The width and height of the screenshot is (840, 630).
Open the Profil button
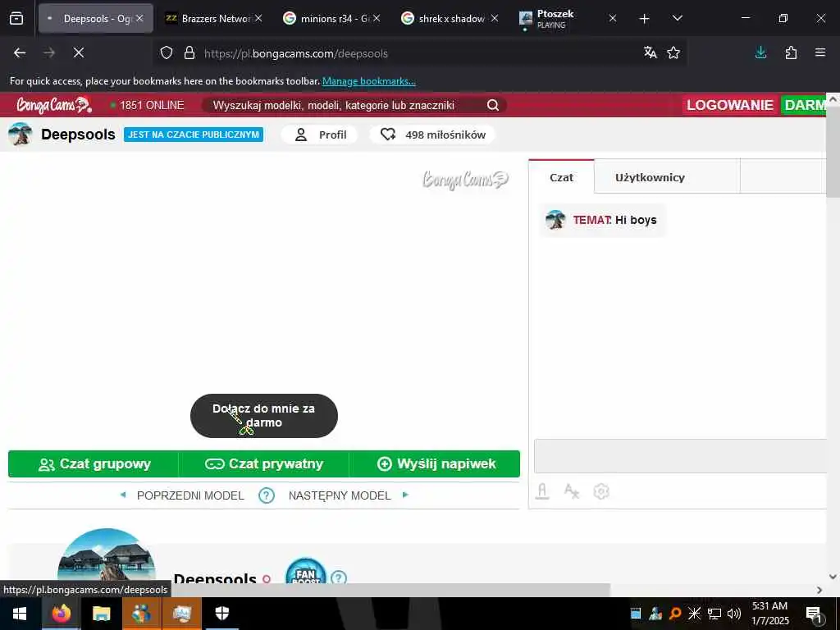coord(321,135)
